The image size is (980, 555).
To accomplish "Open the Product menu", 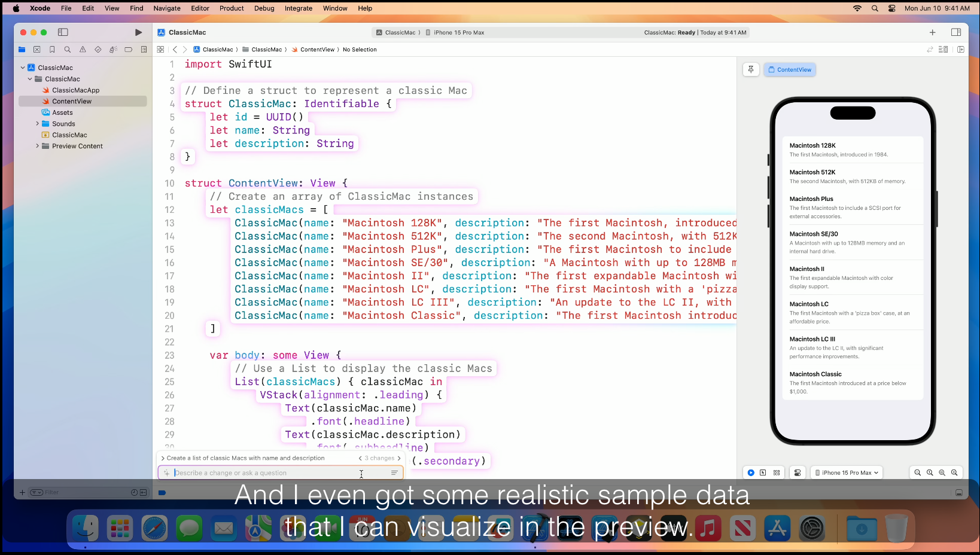I will click(x=232, y=8).
